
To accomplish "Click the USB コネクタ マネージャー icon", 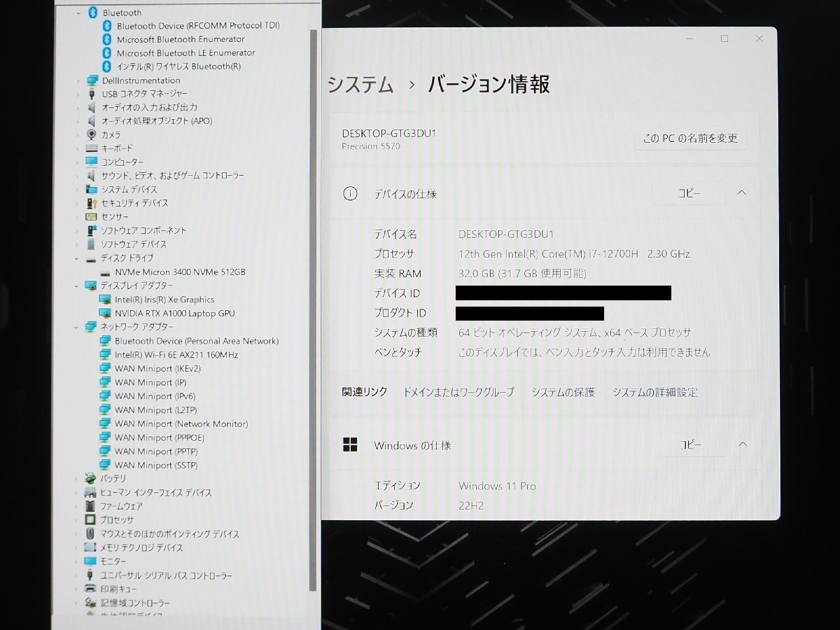I will 92,93.
